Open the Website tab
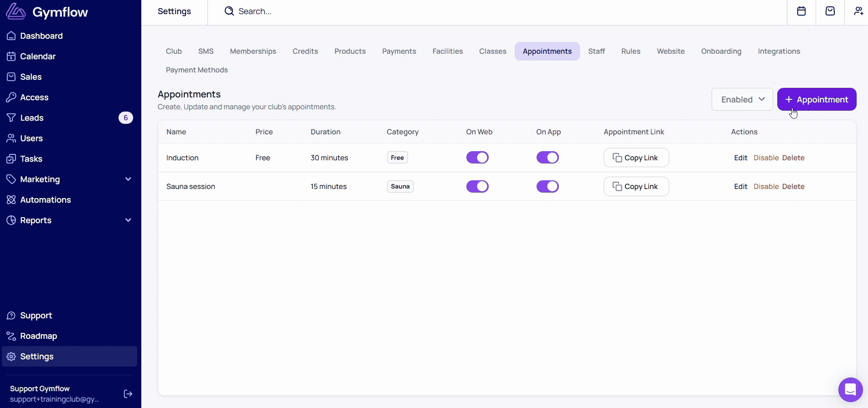This screenshot has width=868, height=408. tap(671, 51)
